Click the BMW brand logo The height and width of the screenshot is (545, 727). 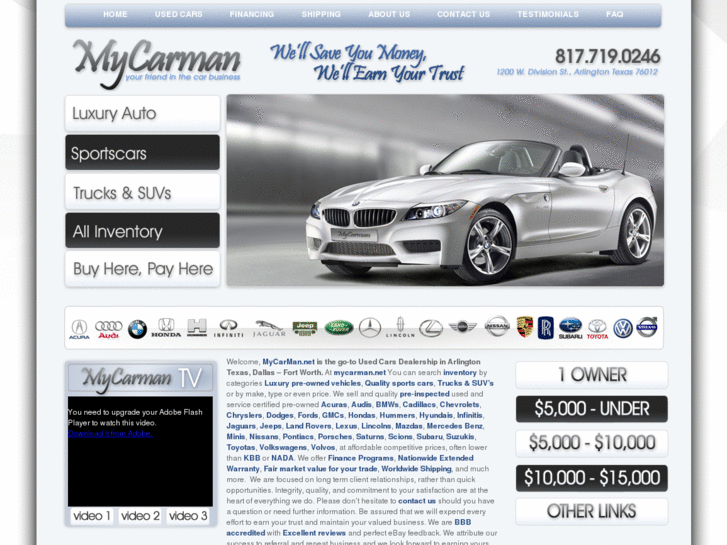tap(137, 329)
